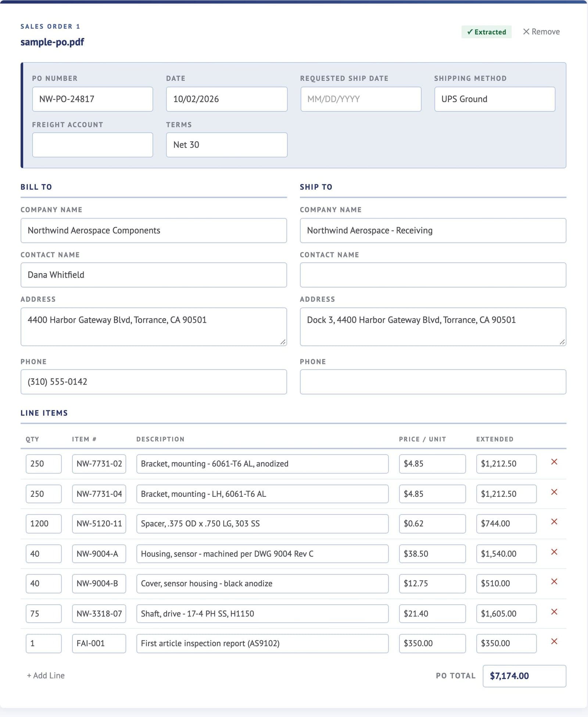Edit quantity 1 for FAI-001

[44, 643]
